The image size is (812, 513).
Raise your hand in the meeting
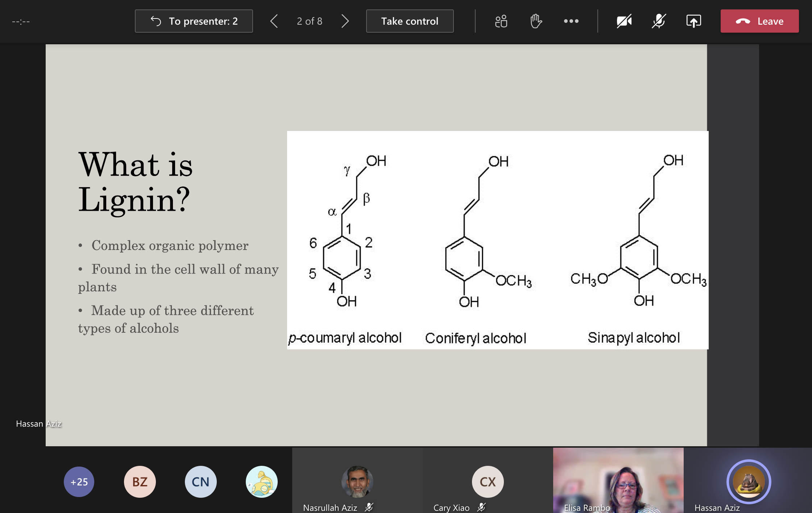[536, 21]
